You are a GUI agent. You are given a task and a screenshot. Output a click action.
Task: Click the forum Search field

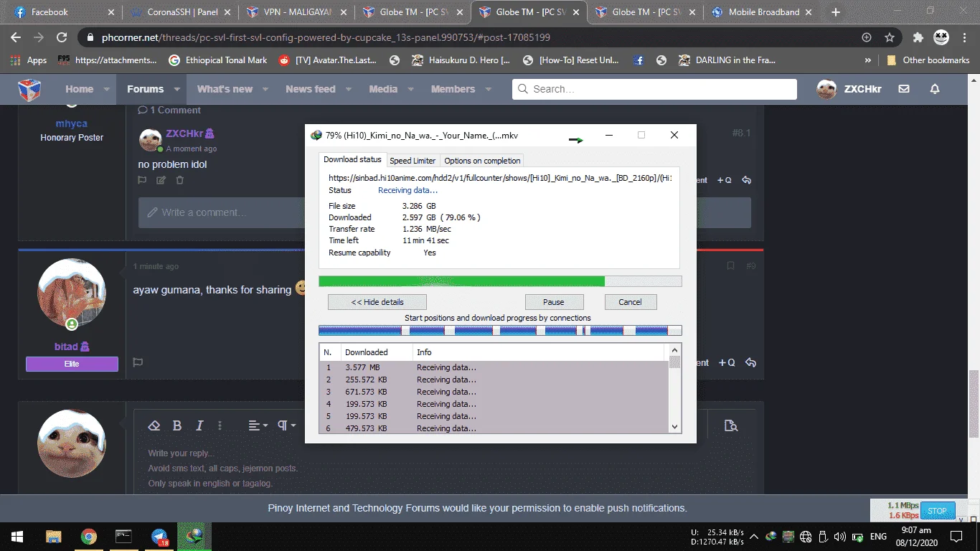[x=654, y=89]
